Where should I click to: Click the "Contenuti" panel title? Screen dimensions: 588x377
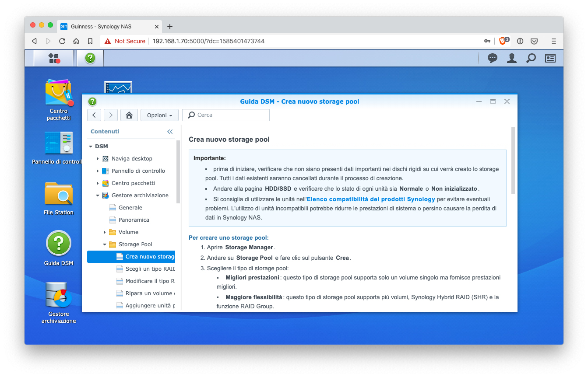pos(105,132)
